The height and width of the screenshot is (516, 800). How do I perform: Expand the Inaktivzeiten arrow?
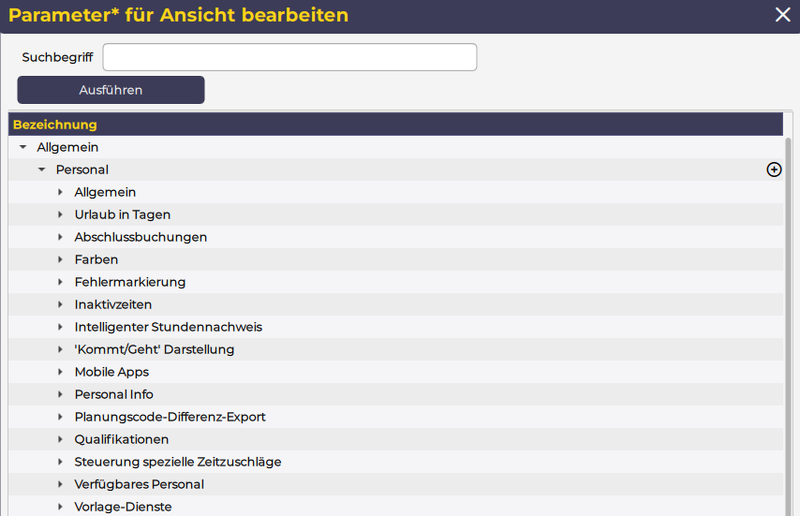click(61, 305)
